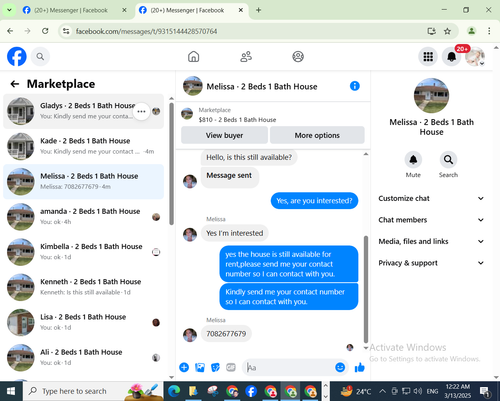
Task: Open the tab search dropdown in Chrome
Action: coord(9,10)
